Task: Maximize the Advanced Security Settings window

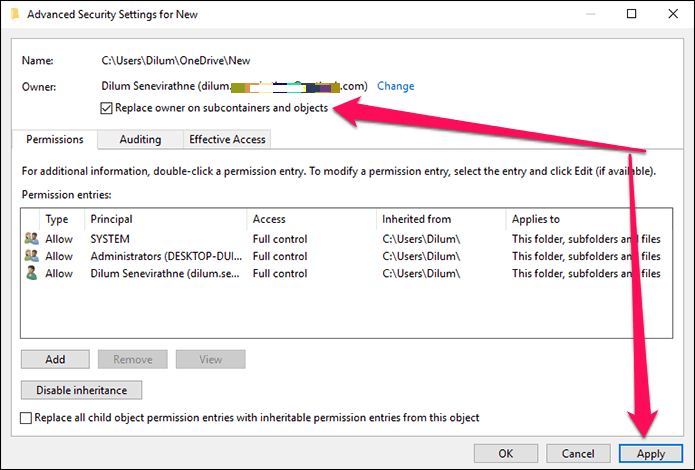Action: (x=632, y=14)
